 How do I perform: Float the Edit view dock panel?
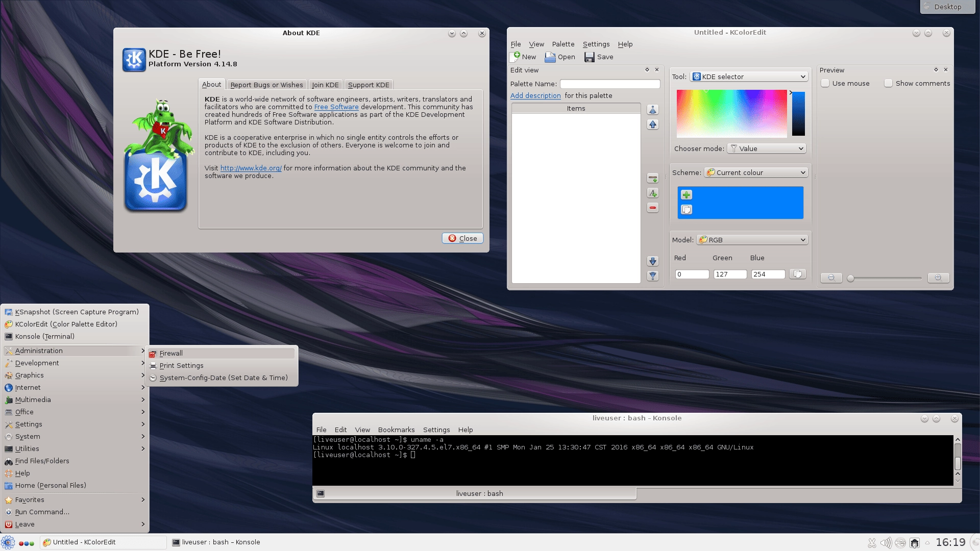[647, 70]
